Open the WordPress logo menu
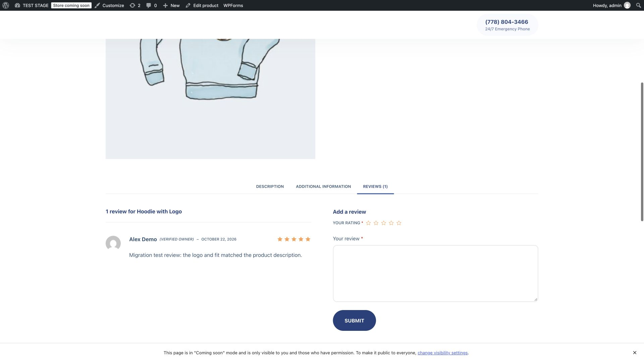Screen dimensions: 644x362 [x=6, y=5]
